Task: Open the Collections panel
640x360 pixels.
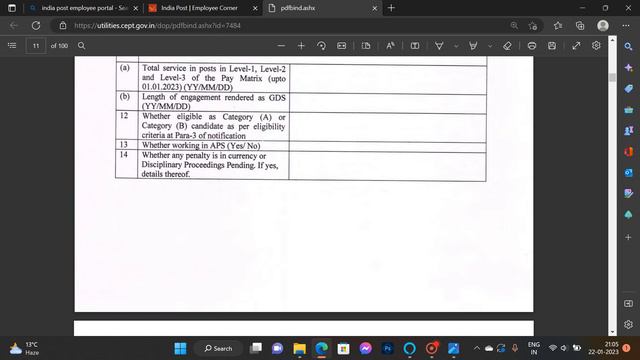Action: click(580, 25)
